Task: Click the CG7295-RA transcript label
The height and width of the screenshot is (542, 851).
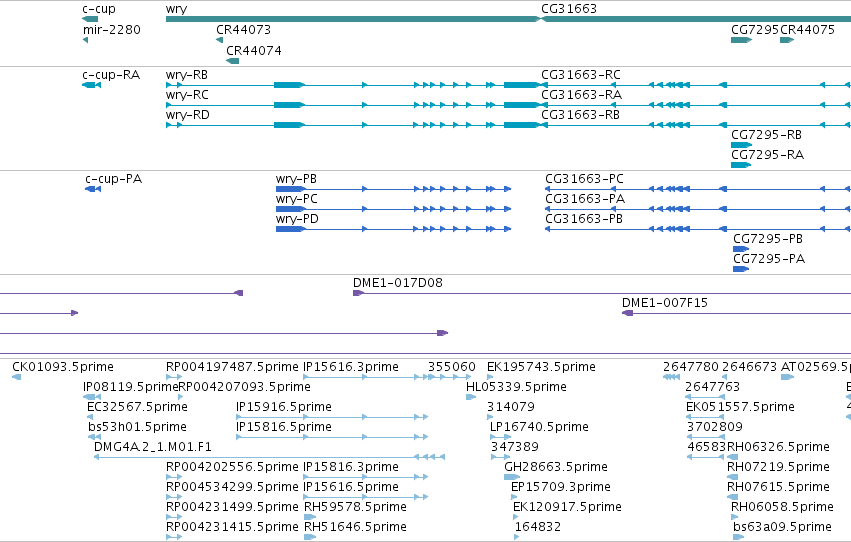Action: [x=767, y=155]
